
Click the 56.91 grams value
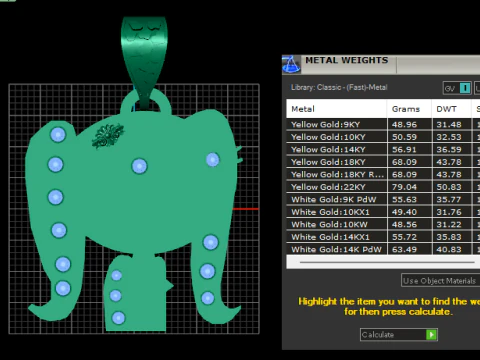[x=404, y=150]
